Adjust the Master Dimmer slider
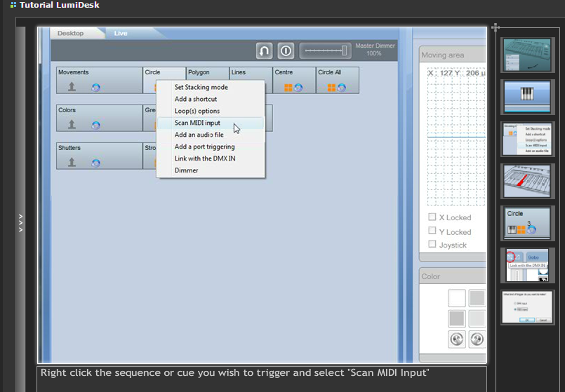Image resolution: width=565 pixels, height=392 pixels. tap(326, 50)
